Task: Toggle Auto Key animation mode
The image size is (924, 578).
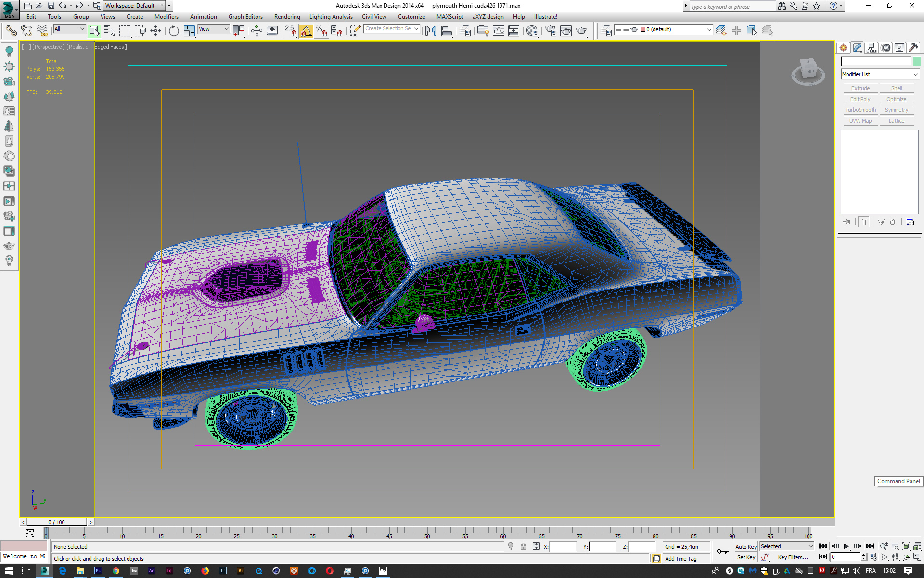Action: [746, 547]
